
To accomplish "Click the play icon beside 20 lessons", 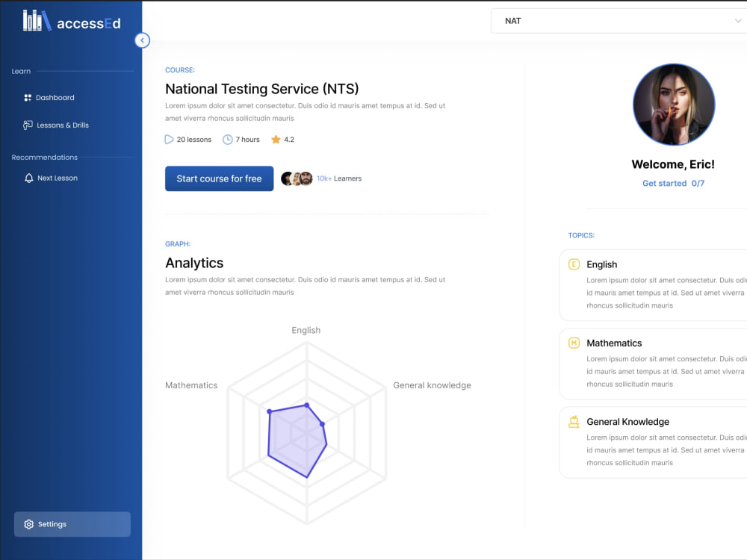I will pos(169,140).
